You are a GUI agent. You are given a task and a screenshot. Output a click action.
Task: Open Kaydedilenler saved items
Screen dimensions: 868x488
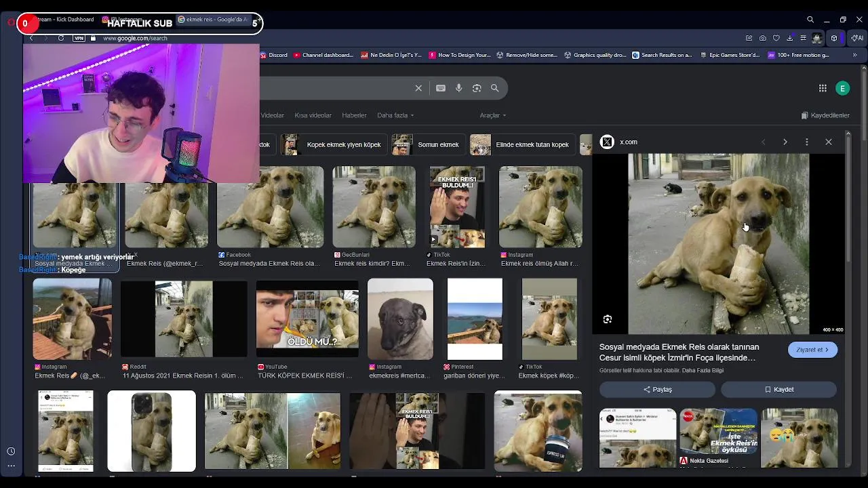coord(825,115)
